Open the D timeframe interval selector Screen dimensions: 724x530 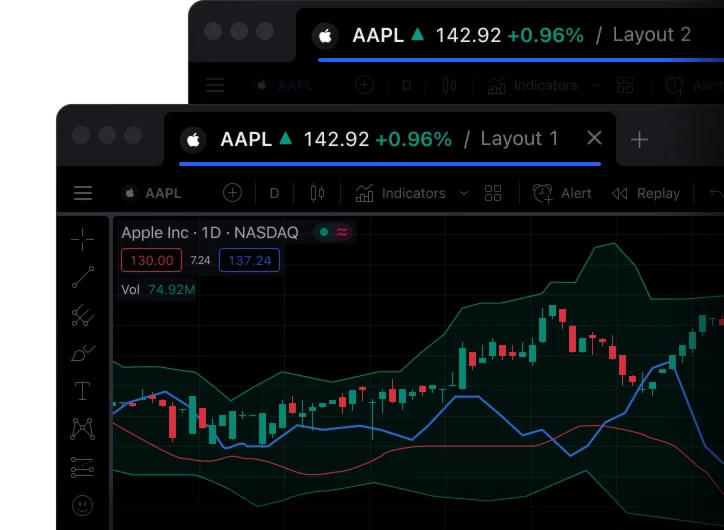coord(274,193)
